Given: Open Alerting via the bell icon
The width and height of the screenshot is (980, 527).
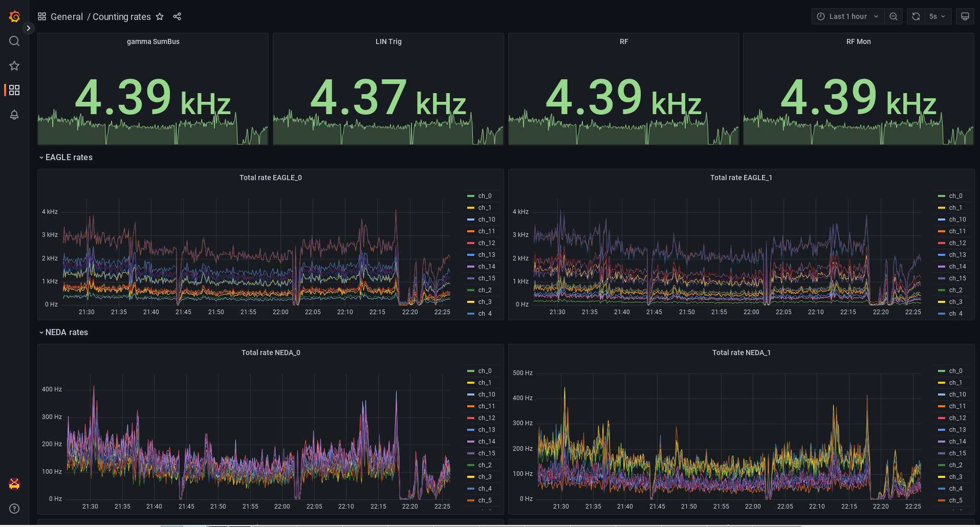Looking at the screenshot, I should tap(14, 115).
